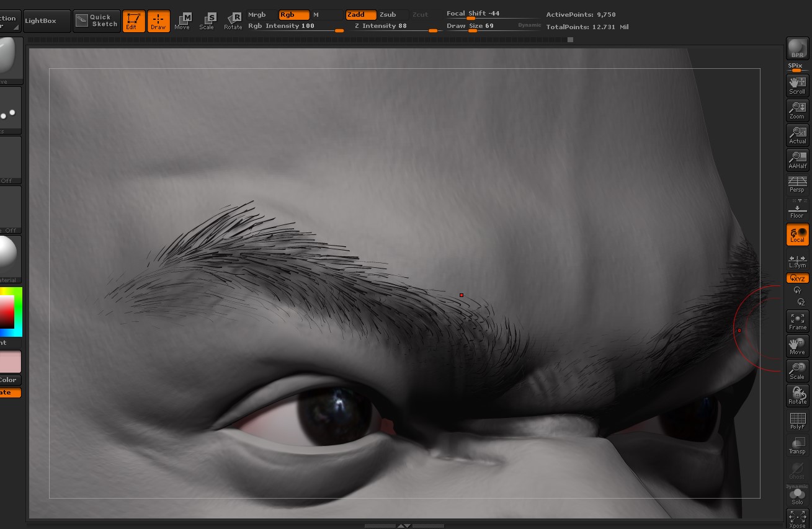Click the AAHalf view icon
812x529 pixels.
(x=797, y=160)
